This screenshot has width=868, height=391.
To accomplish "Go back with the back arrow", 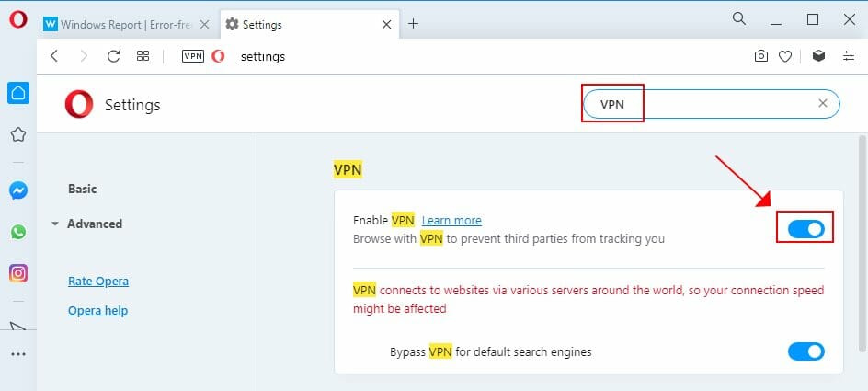I will [x=54, y=56].
